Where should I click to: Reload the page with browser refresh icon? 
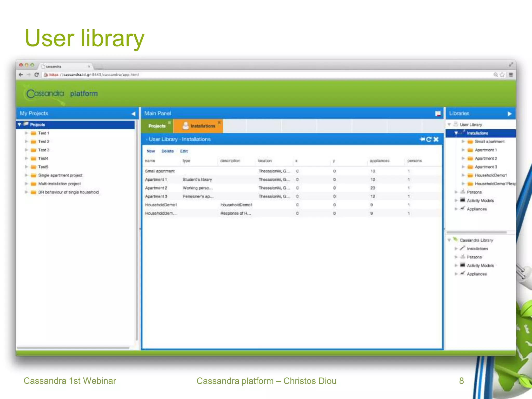(37, 75)
